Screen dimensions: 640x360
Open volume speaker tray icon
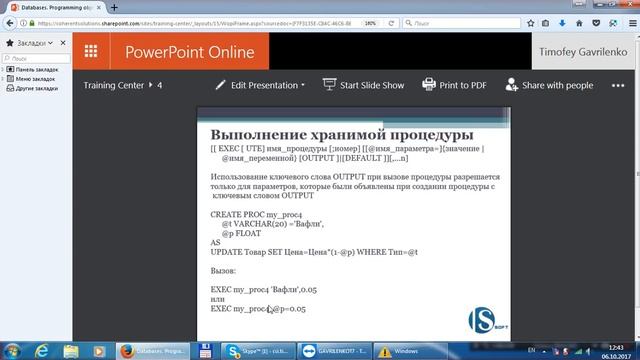588,351
